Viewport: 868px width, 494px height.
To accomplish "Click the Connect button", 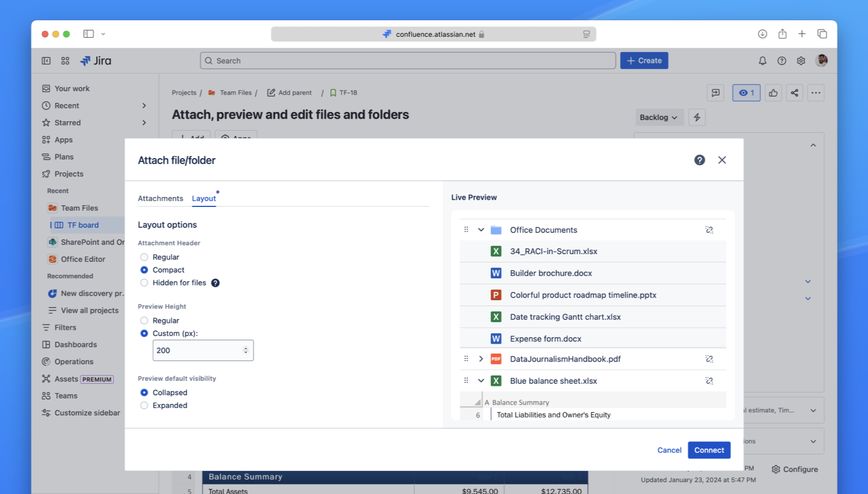I will (709, 450).
